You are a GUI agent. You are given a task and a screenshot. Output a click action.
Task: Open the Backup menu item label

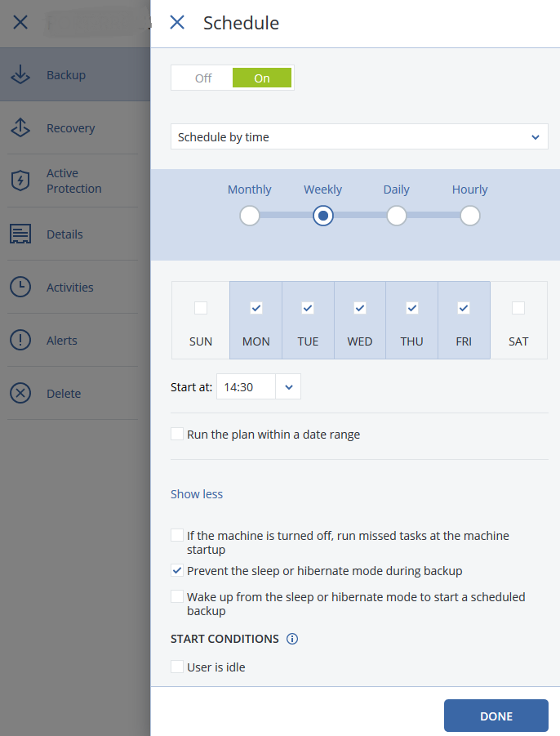click(x=66, y=75)
